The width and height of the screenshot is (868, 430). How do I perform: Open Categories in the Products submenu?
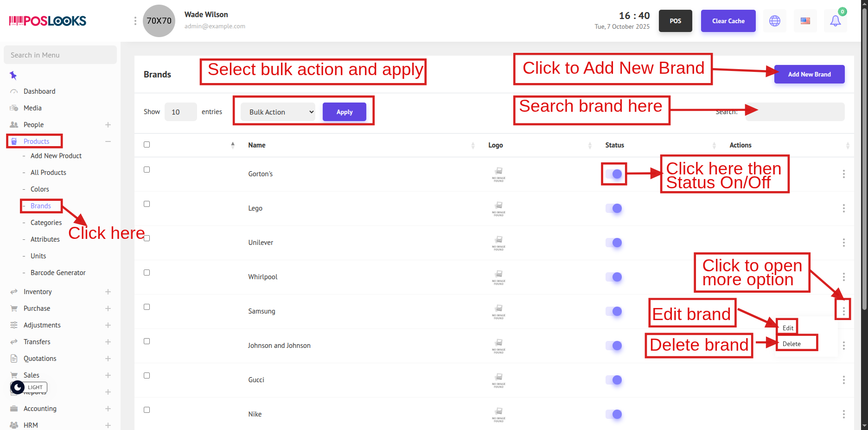[46, 223]
